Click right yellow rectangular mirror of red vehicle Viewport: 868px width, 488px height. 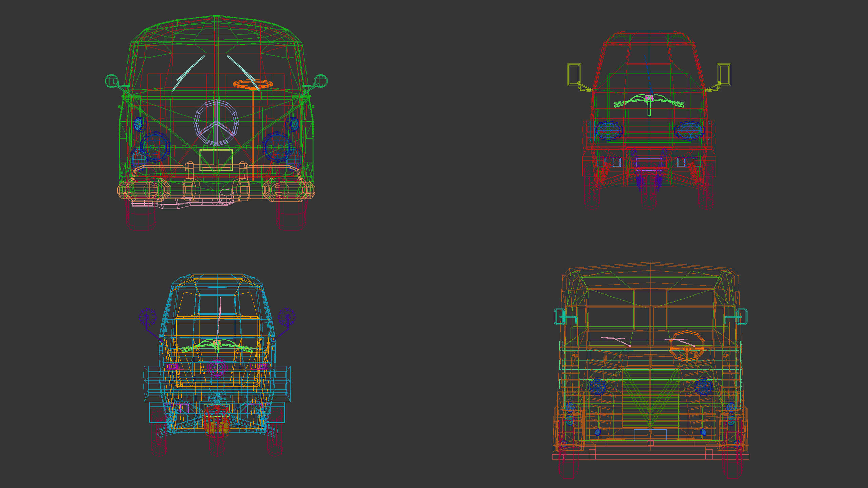(x=724, y=75)
